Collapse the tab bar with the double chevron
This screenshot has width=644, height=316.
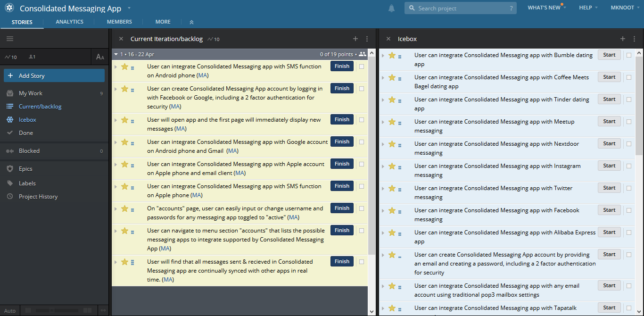click(x=191, y=21)
